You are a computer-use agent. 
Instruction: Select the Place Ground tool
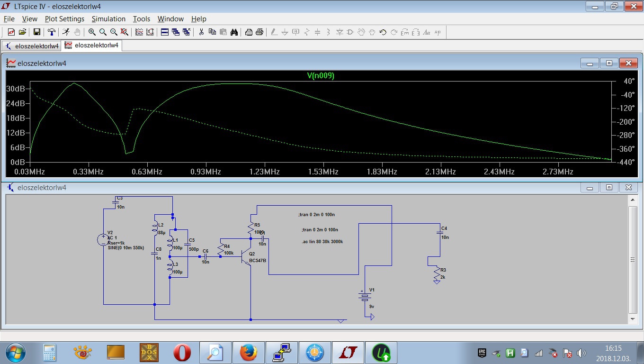(x=285, y=32)
